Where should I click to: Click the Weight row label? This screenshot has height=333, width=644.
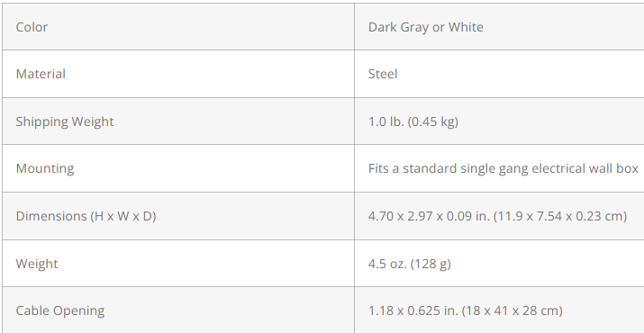coord(37,264)
